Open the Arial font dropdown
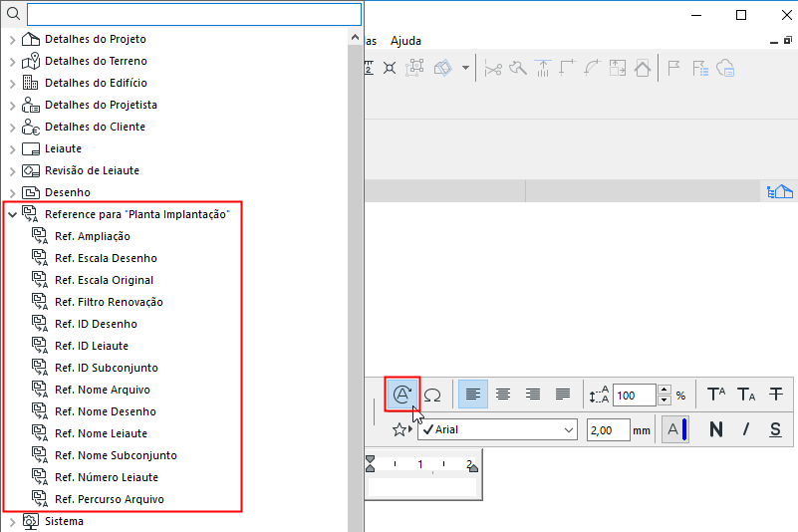The width and height of the screenshot is (798, 532). tap(498, 430)
